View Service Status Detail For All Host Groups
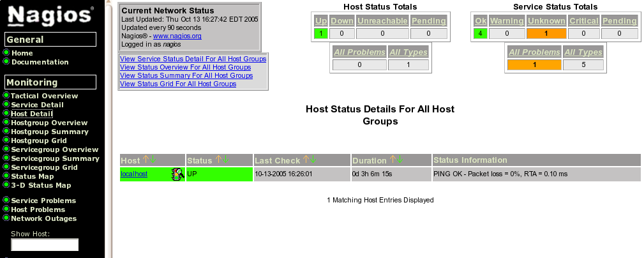The width and height of the screenshot is (644, 258). click(193, 59)
